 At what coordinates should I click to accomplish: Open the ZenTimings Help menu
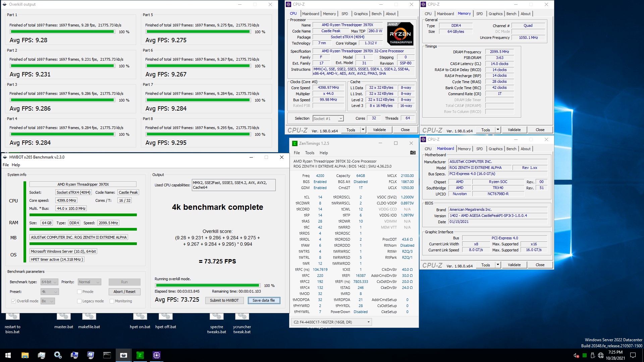[x=324, y=153]
